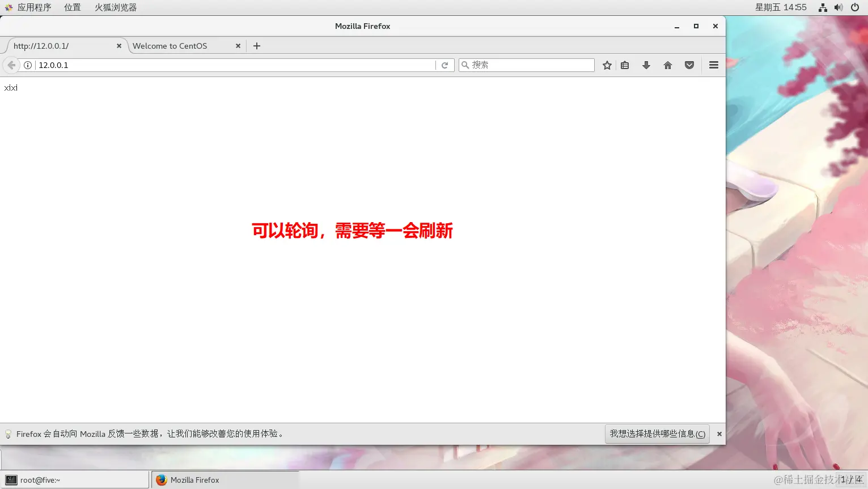Screen dimensions: 868x489
Task: Open the Firefox hamburger menu
Action: 714,65
